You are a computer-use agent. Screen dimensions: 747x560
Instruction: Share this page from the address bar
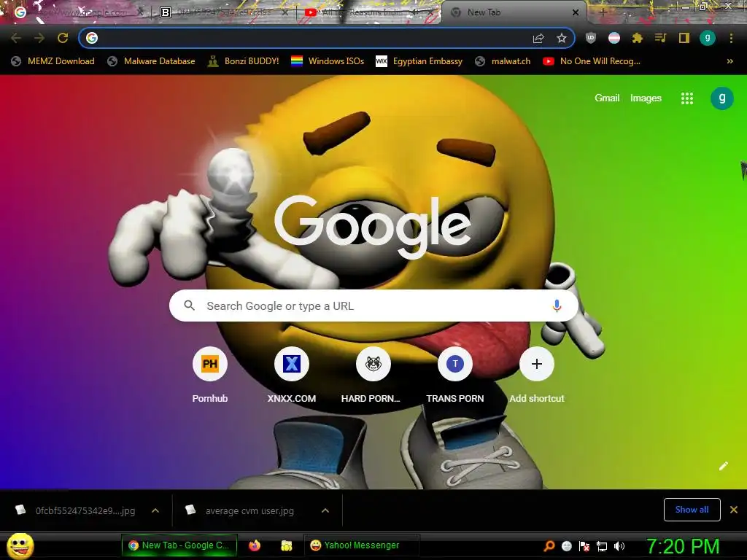(x=538, y=38)
